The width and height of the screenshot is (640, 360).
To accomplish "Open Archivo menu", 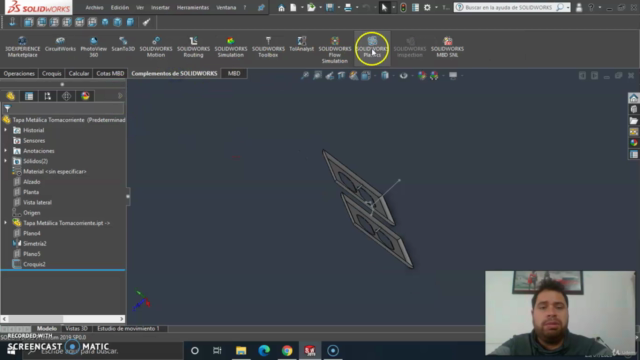I will [x=94, y=7].
